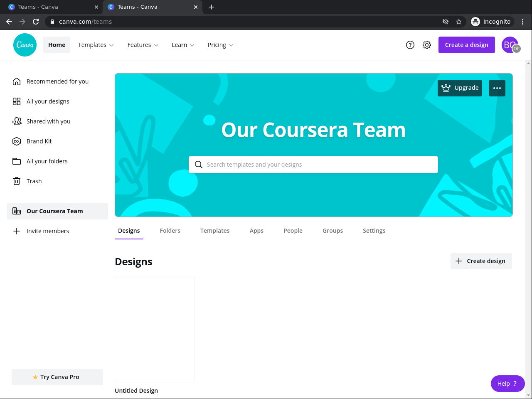Open Recommended for you link text

tap(58, 81)
